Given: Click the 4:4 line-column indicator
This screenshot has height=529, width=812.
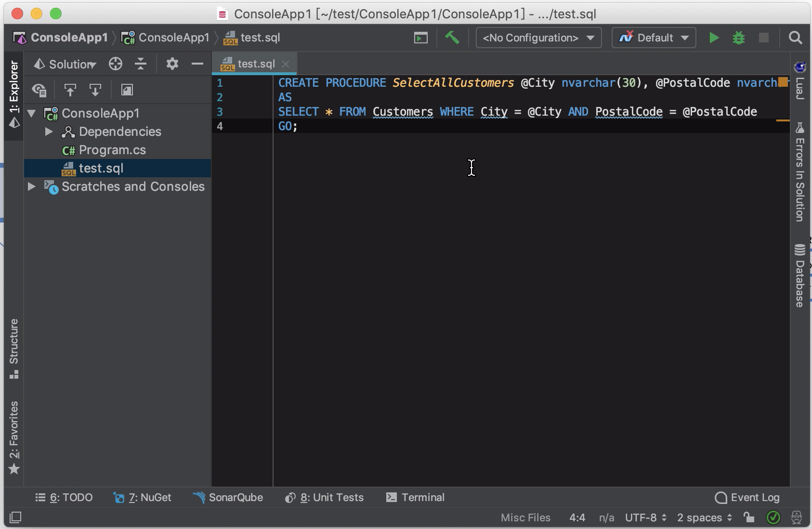Looking at the screenshot, I should pos(577,517).
